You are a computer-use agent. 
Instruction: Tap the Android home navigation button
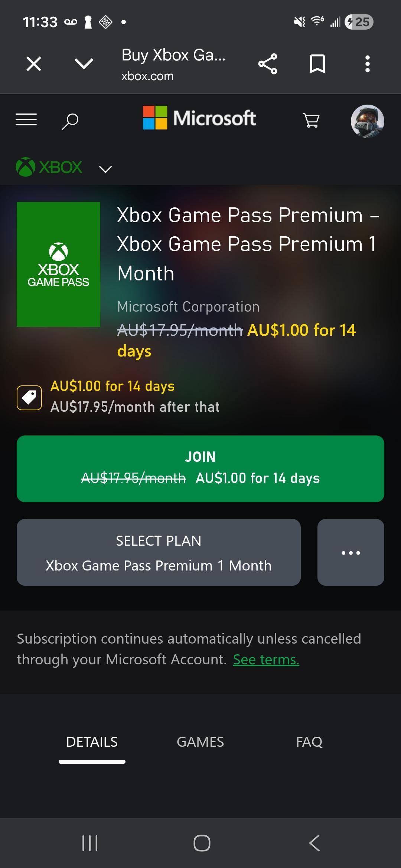(x=202, y=843)
